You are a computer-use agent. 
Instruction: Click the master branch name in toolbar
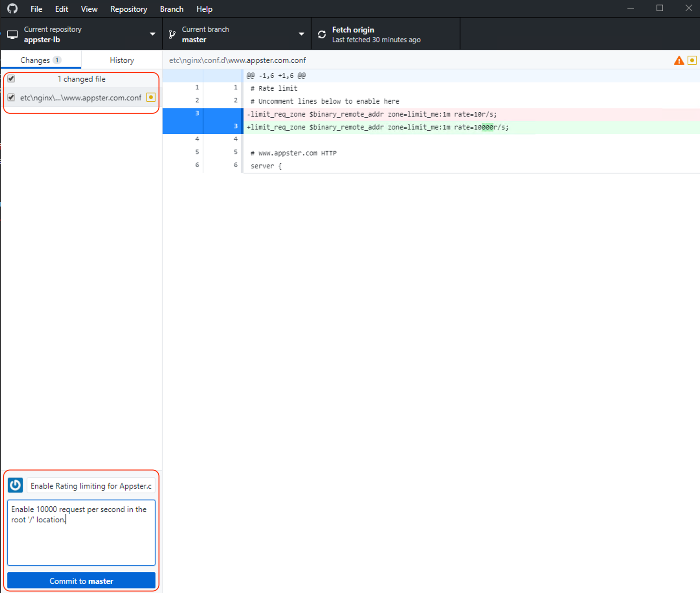(194, 40)
